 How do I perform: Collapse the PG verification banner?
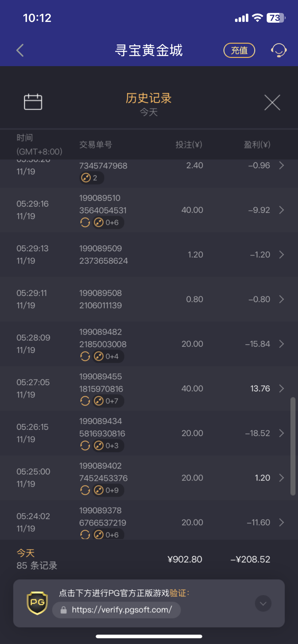coord(263,603)
